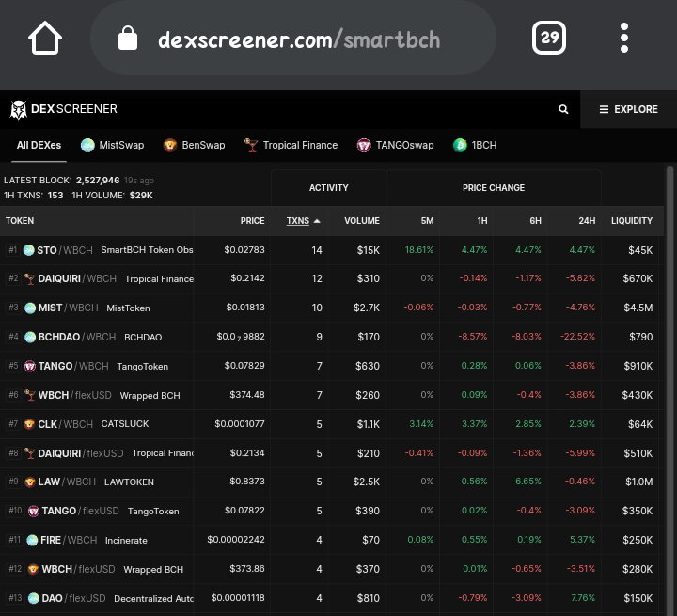Open the BCHDAO/WBCH pair row
Image resolution: width=677 pixels, height=616 pixels.
332,337
